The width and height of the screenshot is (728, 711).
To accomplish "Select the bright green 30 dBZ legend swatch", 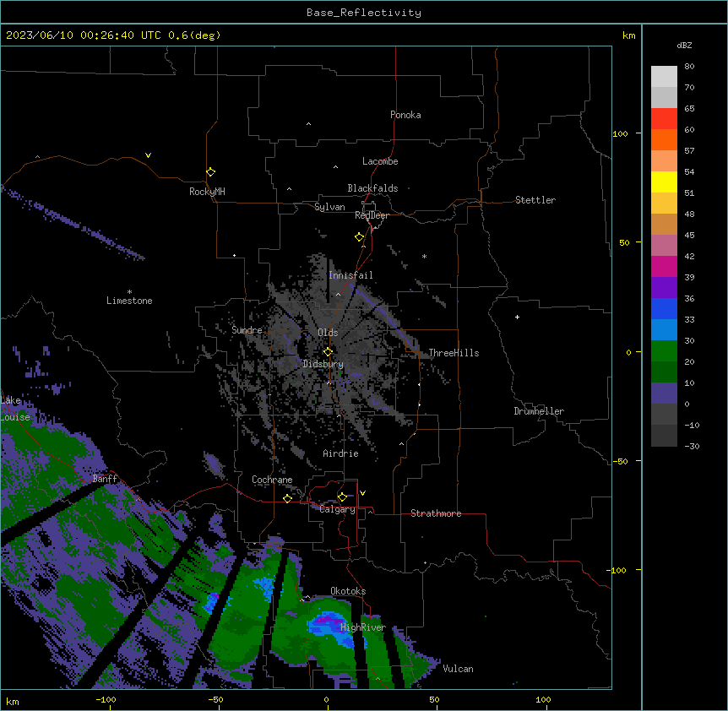I will (x=664, y=351).
